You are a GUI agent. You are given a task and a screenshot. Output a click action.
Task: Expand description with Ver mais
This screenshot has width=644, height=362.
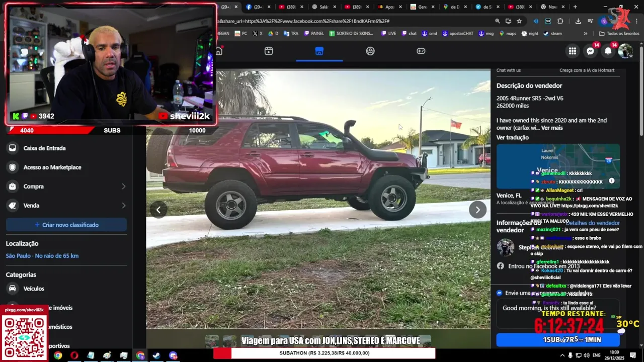[552, 128]
